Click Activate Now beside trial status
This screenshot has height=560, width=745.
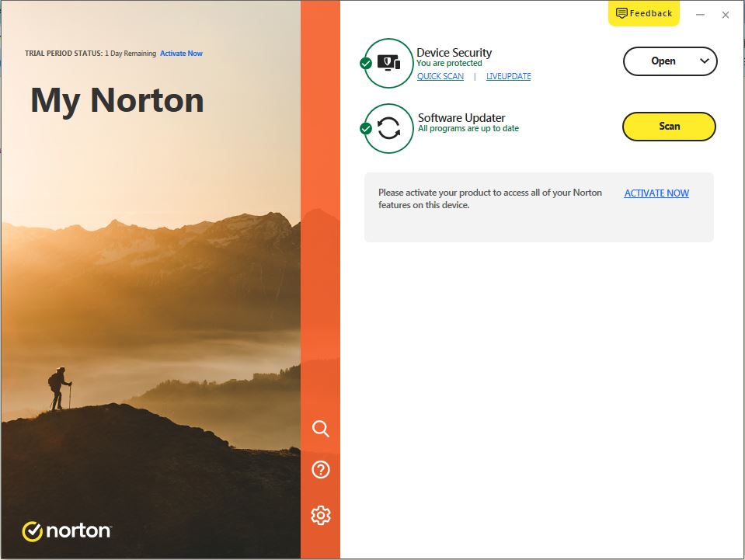(182, 54)
